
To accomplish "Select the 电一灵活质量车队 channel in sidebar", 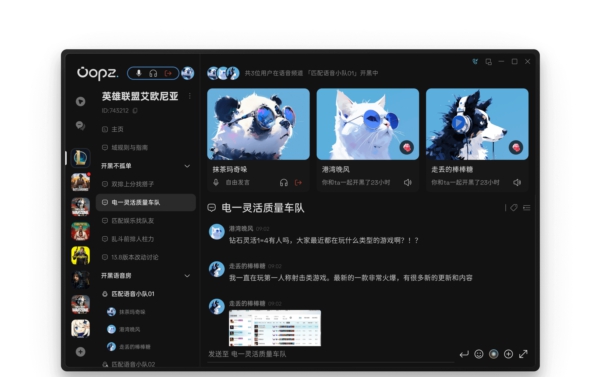I will (x=145, y=202).
